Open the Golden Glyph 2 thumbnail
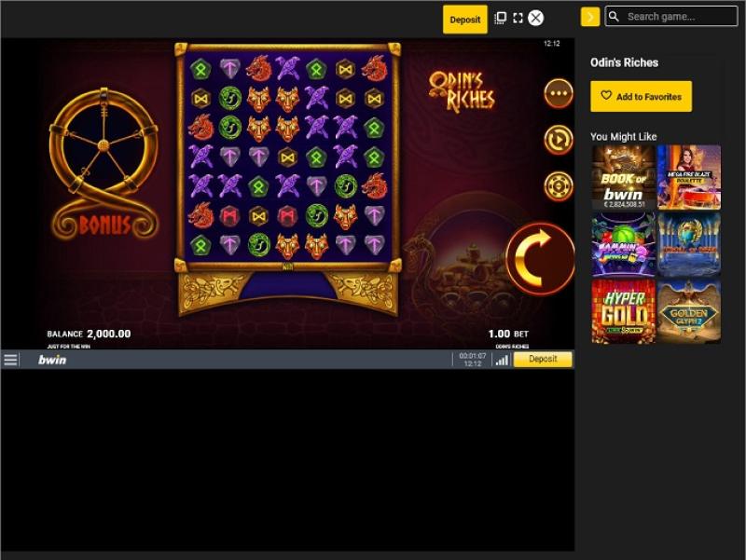Viewport: 746px width, 560px height. [x=689, y=311]
